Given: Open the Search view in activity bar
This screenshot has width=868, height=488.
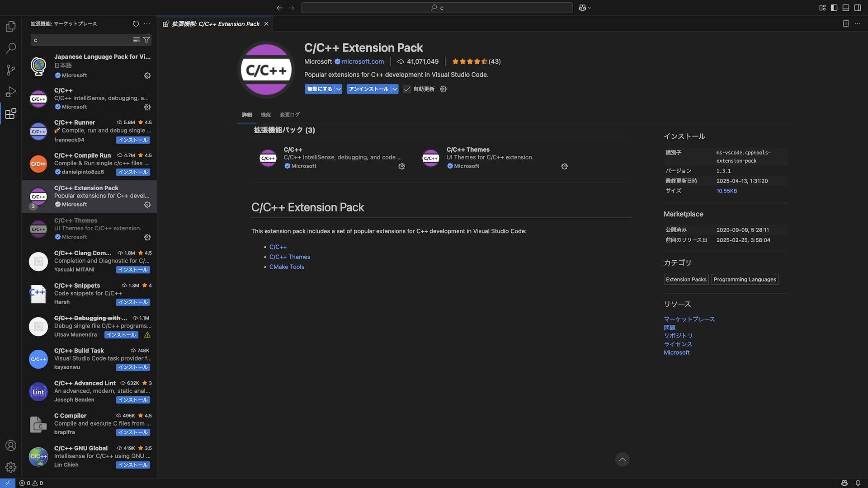Looking at the screenshot, I should [x=11, y=48].
